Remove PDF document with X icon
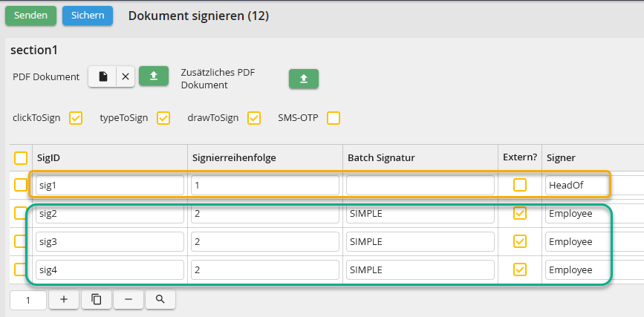Screen dimensions: 644x317 126,76
